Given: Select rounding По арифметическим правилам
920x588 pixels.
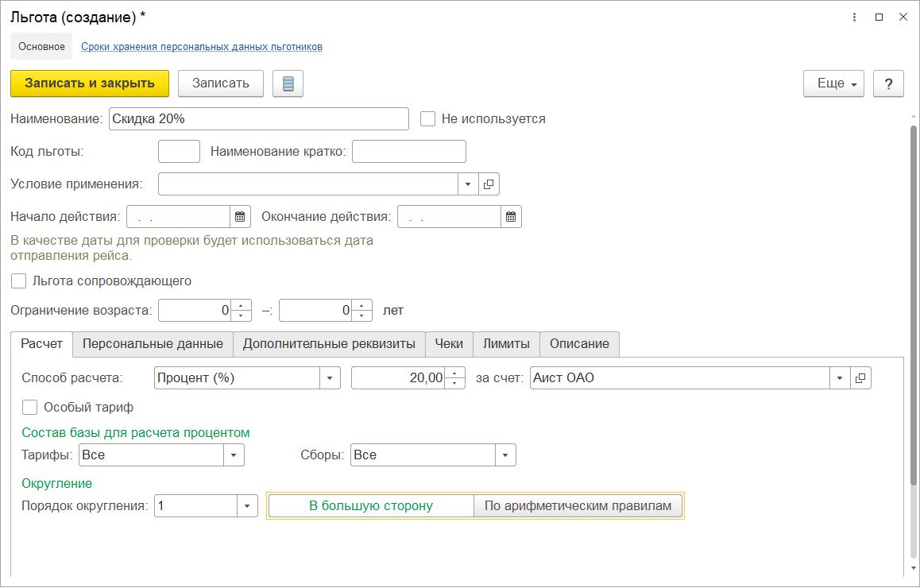Looking at the screenshot, I should click(x=578, y=506).
